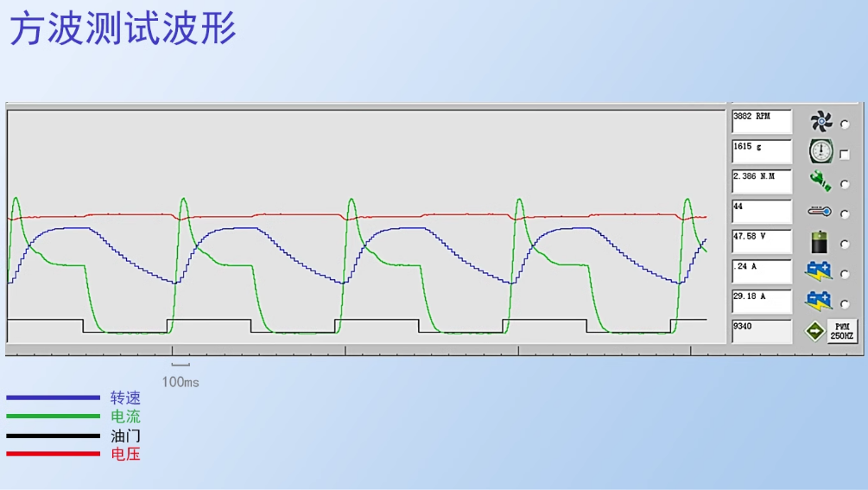Click the 2.386 N.M torque field

coord(761,181)
